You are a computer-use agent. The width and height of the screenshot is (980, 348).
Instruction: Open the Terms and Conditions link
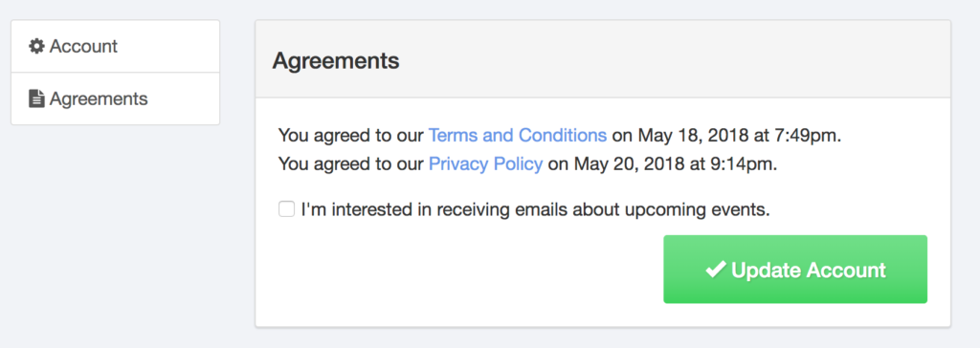coord(518,136)
